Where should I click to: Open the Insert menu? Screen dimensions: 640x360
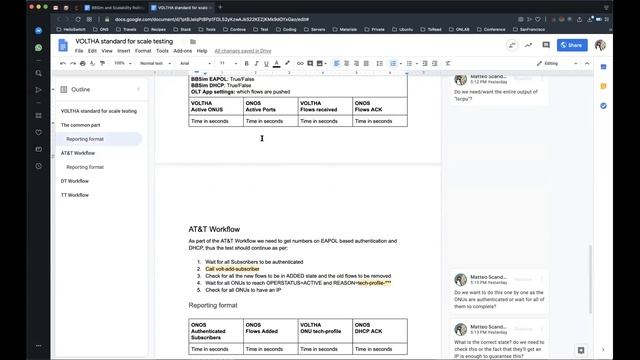(124, 51)
